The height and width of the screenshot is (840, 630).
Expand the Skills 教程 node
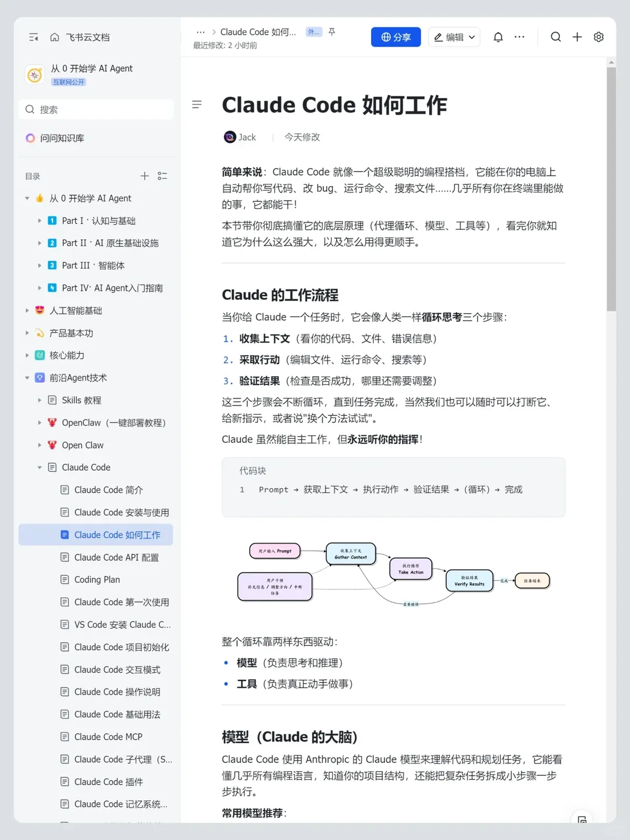tap(40, 400)
